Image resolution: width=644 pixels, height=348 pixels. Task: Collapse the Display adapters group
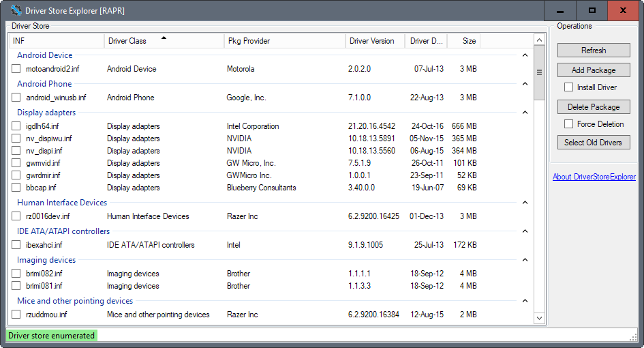(525, 113)
